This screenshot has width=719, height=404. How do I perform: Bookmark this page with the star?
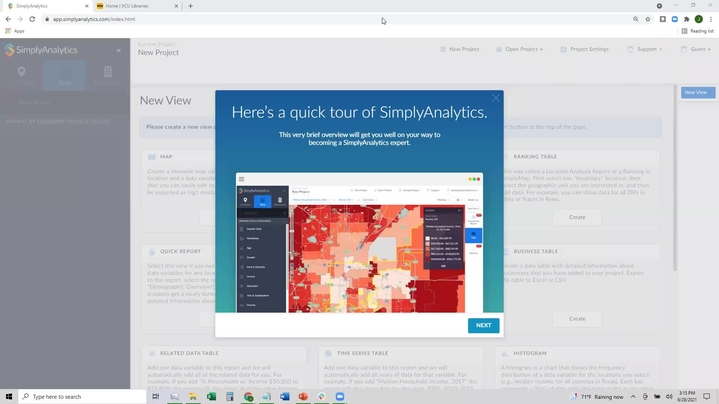pyautogui.click(x=647, y=19)
